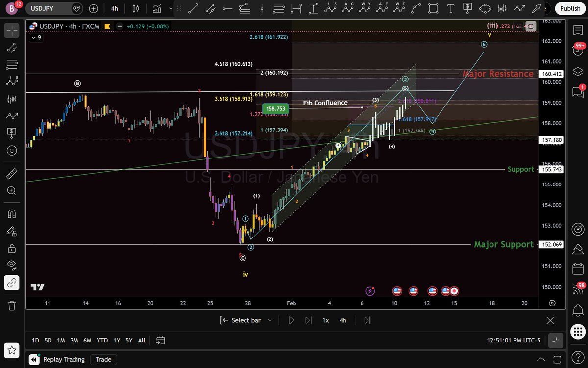The width and height of the screenshot is (588, 368).
Task: Open forecasting and measurement tools in left sidebar
Action: (12, 99)
